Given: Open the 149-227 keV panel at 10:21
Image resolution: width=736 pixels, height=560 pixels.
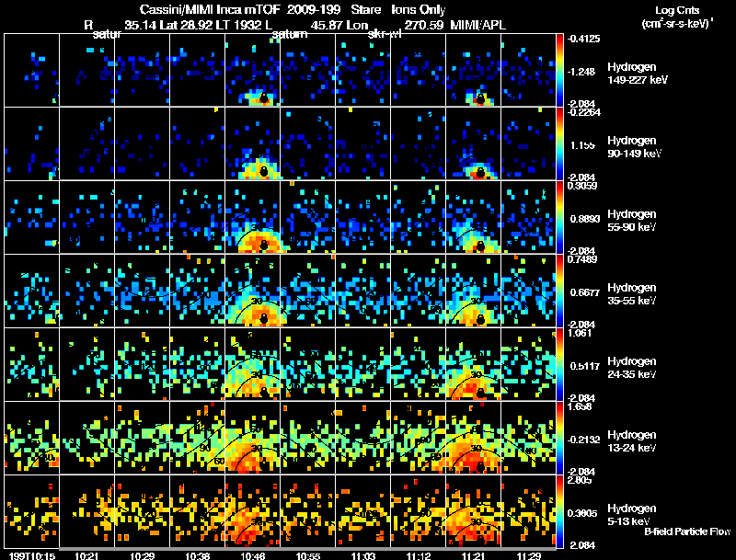Looking at the screenshot, I should [86, 70].
